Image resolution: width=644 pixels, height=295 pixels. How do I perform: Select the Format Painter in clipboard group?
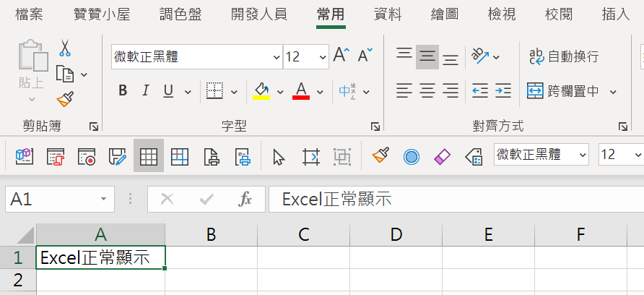(65, 99)
